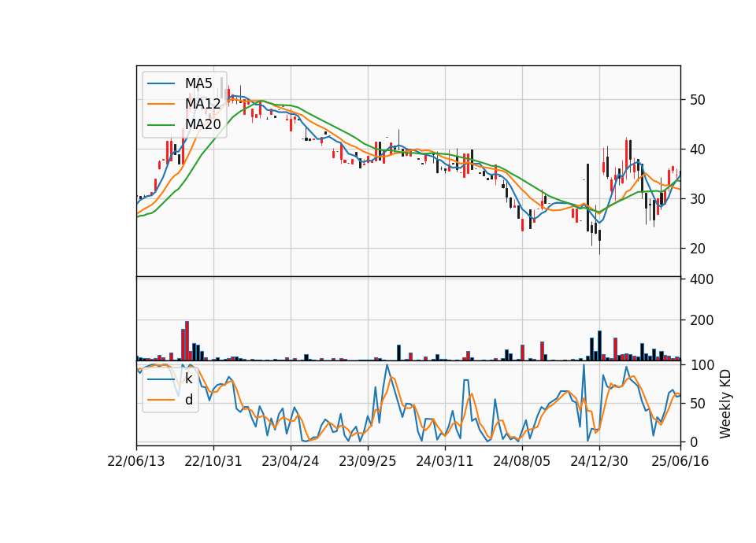Click the 24/08/05 date tick label
Screen dimensions: 756x543
pyautogui.click(x=521, y=461)
